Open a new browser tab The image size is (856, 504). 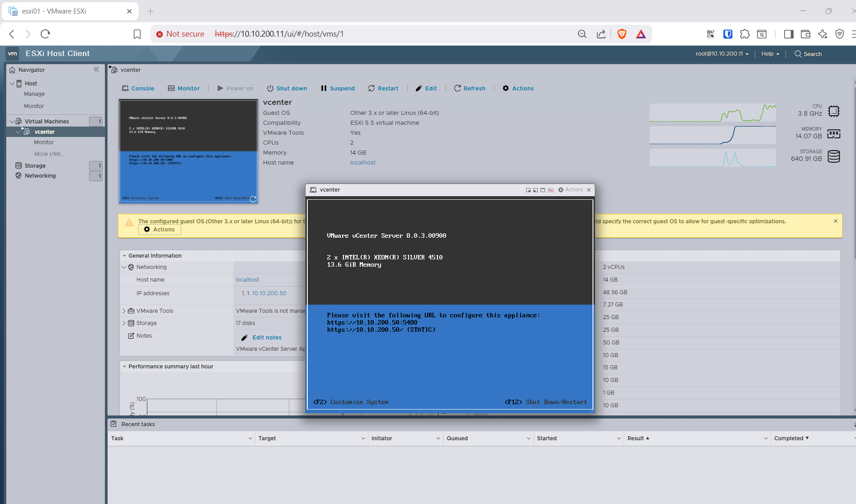click(151, 11)
